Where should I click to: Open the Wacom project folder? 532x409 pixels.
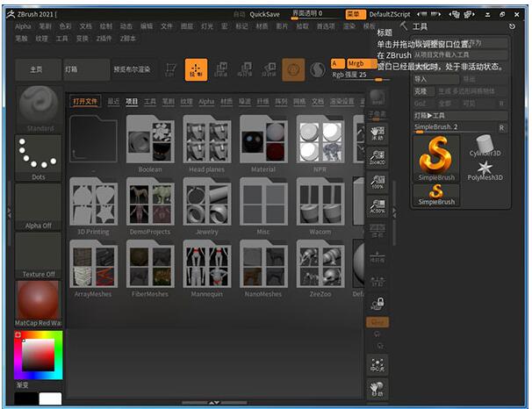[320, 202]
